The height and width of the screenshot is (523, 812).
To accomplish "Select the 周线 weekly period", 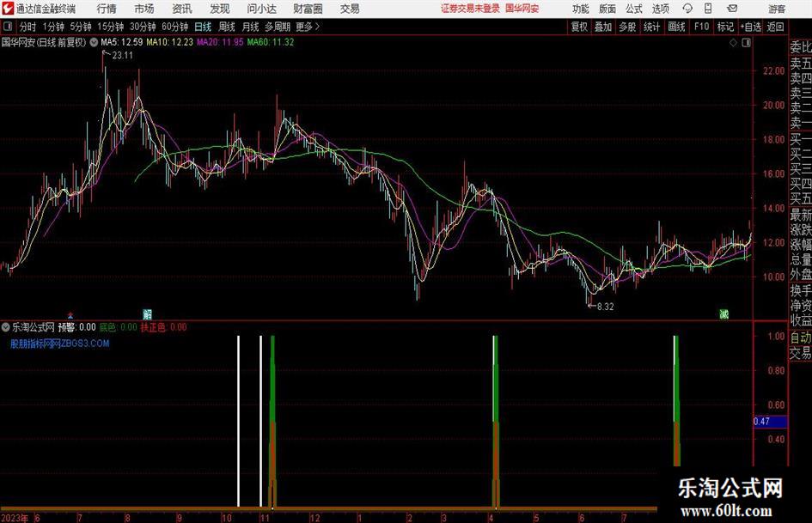I will [x=226, y=27].
